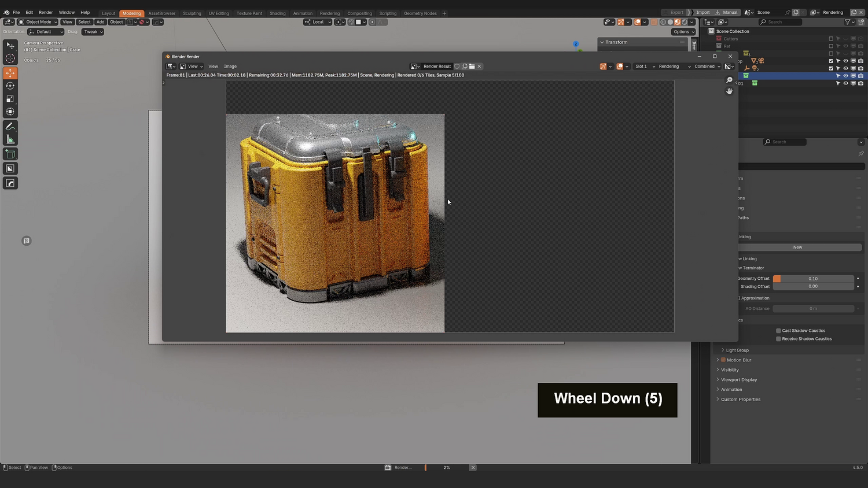Image resolution: width=868 pixels, height=488 pixels.
Task: Activate the Select Box tool at toolbar top
Action: tap(10, 46)
